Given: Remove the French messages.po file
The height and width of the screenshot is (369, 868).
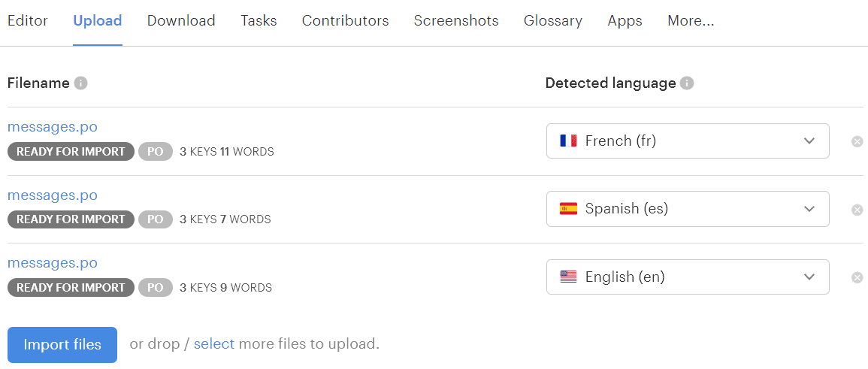Looking at the screenshot, I should click(857, 141).
